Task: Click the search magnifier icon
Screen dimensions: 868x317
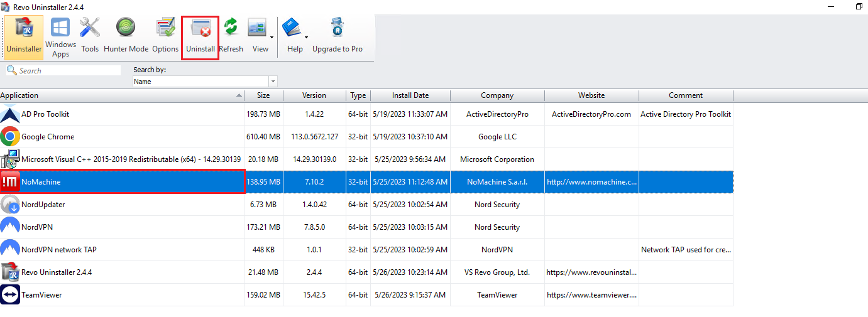Action: (11, 70)
